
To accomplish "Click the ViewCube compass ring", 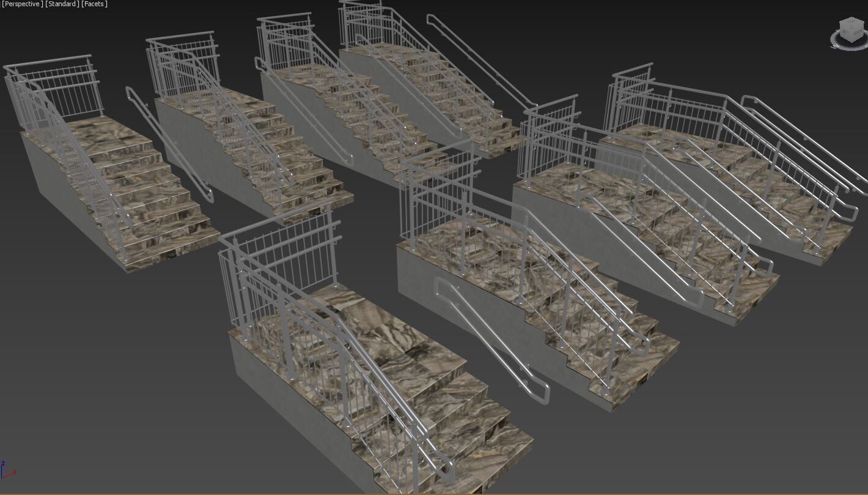I will tap(833, 40).
